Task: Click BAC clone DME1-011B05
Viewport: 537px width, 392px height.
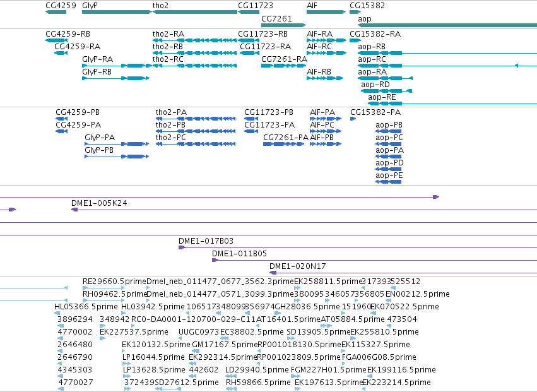Action: tap(375, 260)
